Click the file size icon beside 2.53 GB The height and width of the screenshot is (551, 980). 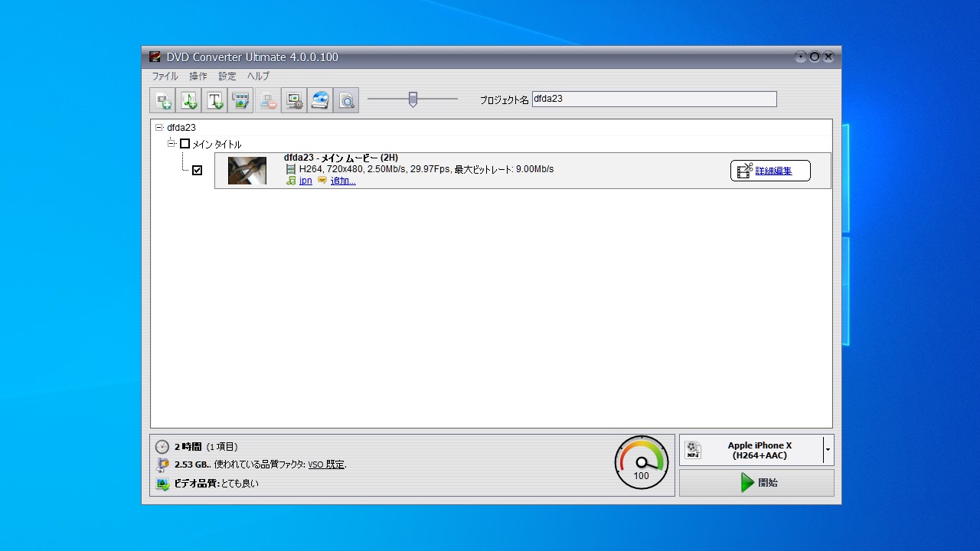click(162, 465)
